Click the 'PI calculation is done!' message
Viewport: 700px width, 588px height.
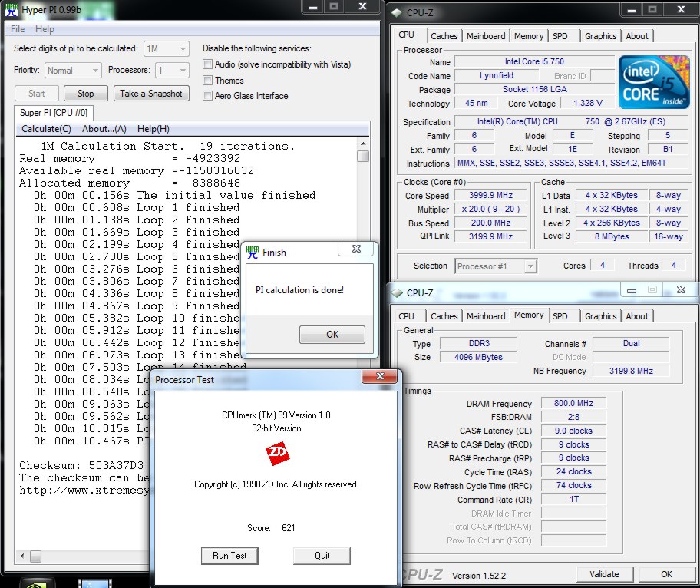click(299, 290)
